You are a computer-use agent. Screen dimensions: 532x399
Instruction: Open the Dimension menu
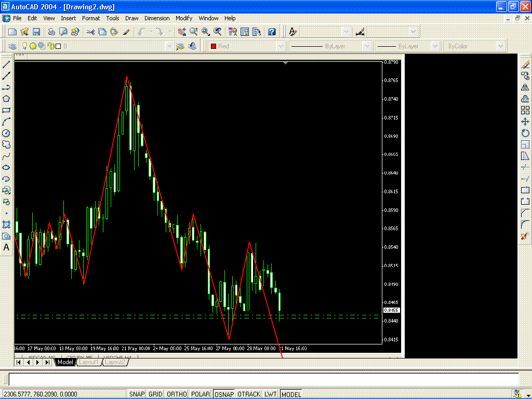click(x=157, y=18)
